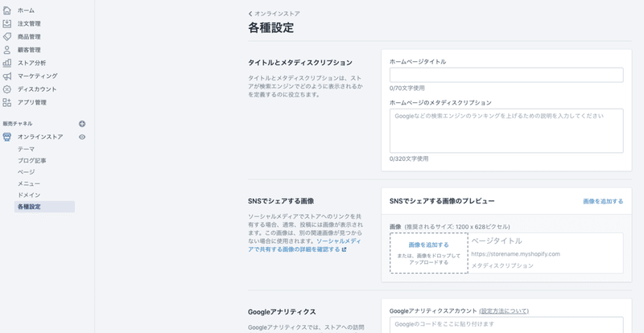Open the テーマ submenu item

click(x=27, y=149)
